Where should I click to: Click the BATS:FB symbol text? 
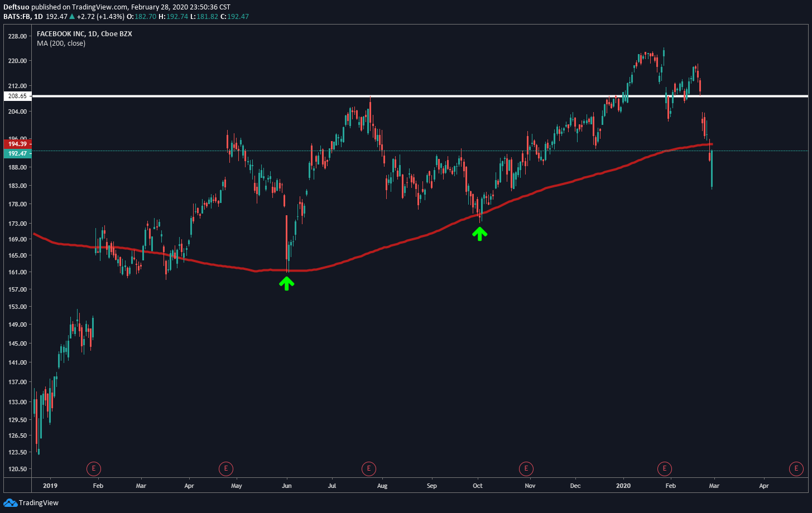point(16,17)
